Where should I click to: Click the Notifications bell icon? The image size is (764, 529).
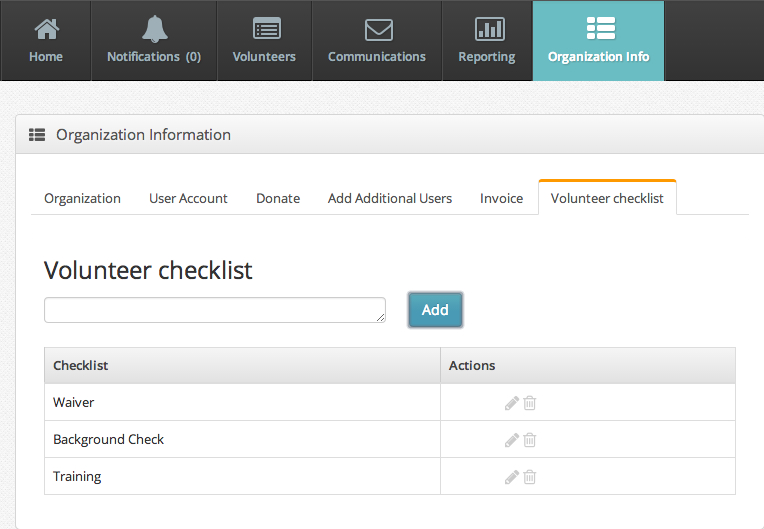click(x=154, y=29)
